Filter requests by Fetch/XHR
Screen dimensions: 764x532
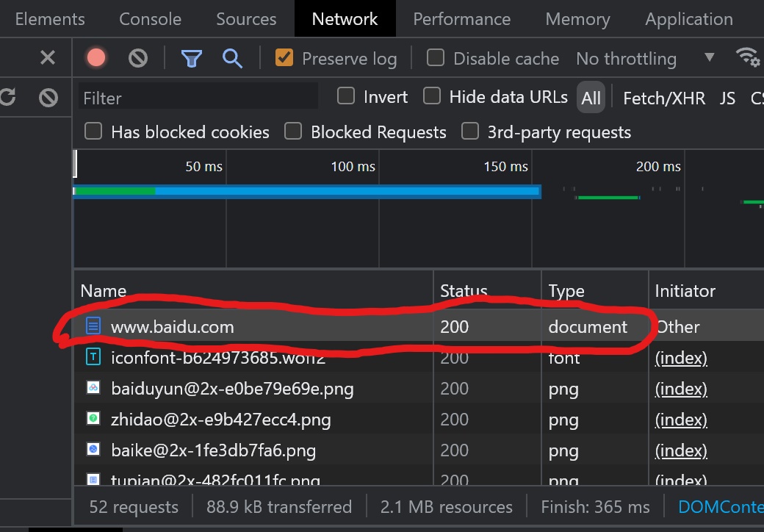(x=664, y=98)
